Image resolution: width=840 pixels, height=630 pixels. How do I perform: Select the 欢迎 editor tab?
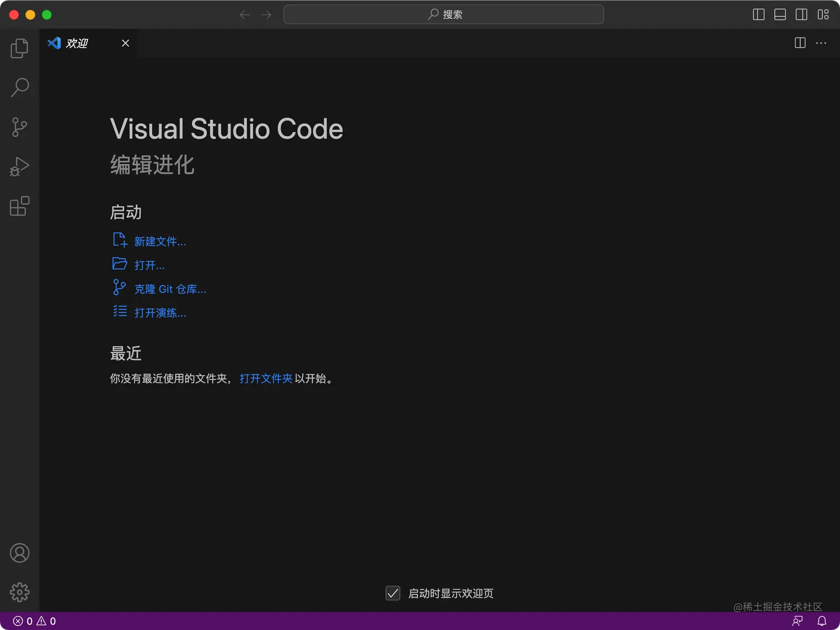click(x=88, y=43)
